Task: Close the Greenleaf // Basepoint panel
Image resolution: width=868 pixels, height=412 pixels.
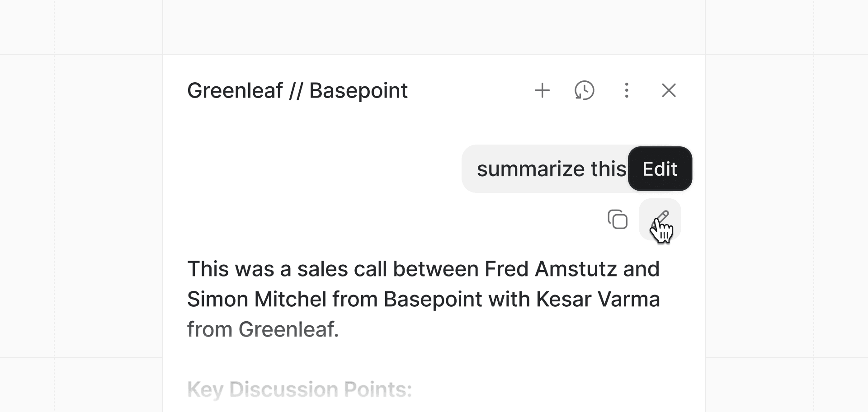Action: (669, 90)
